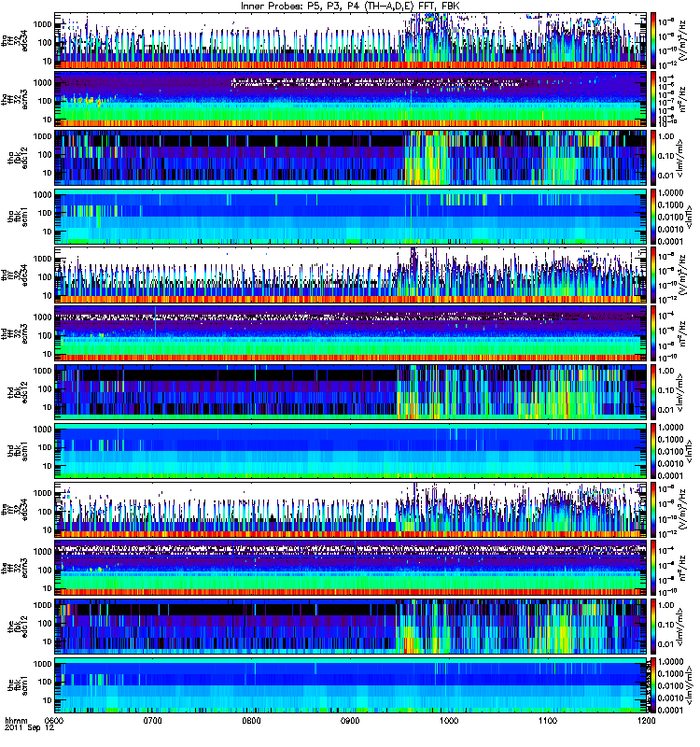Select the 1000 time axis label
This screenshot has height=747, width=700.
449,720
